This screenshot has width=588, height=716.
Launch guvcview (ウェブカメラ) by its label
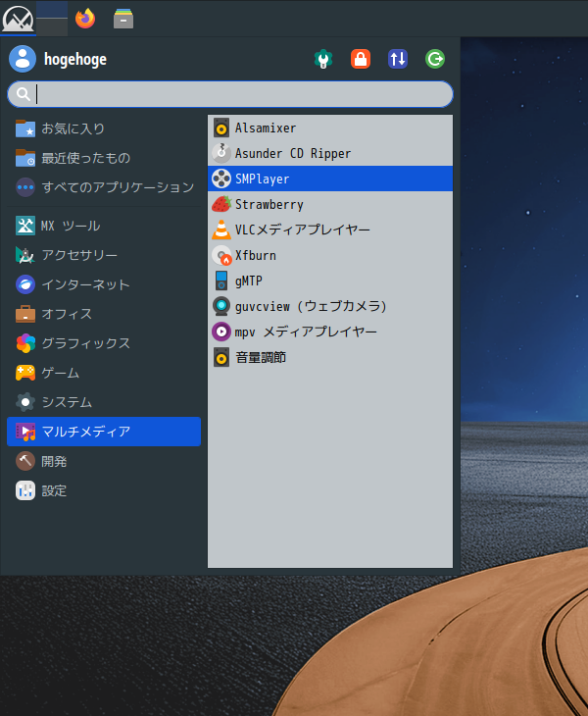[311, 306]
